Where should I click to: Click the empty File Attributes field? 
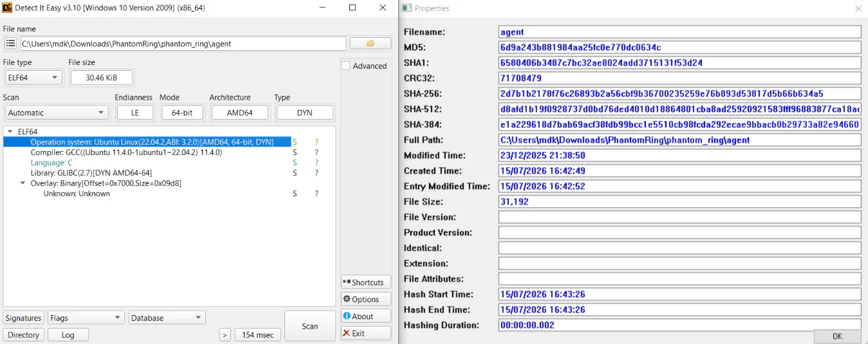tap(679, 279)
